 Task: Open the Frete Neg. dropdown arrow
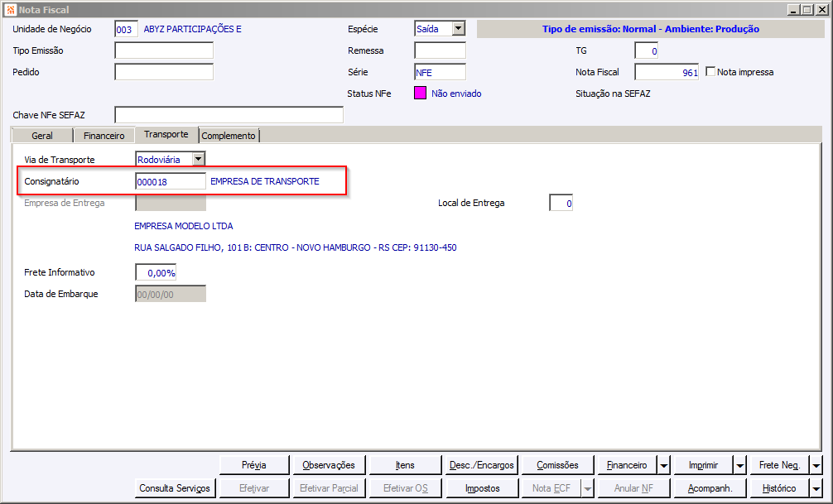pyautogui.click(x=816, y=465)
